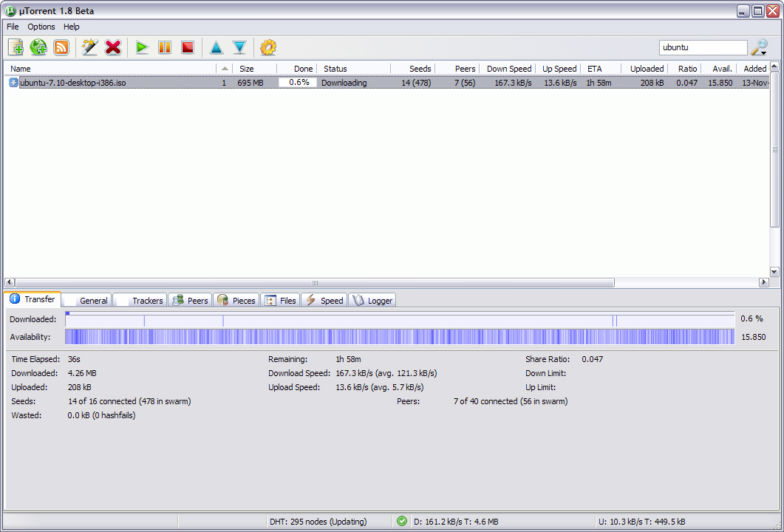The width and height of the screenshot is (784, 532).
Task: Click the 1h 58m ETA cell
Action: (x=599, y=83)
